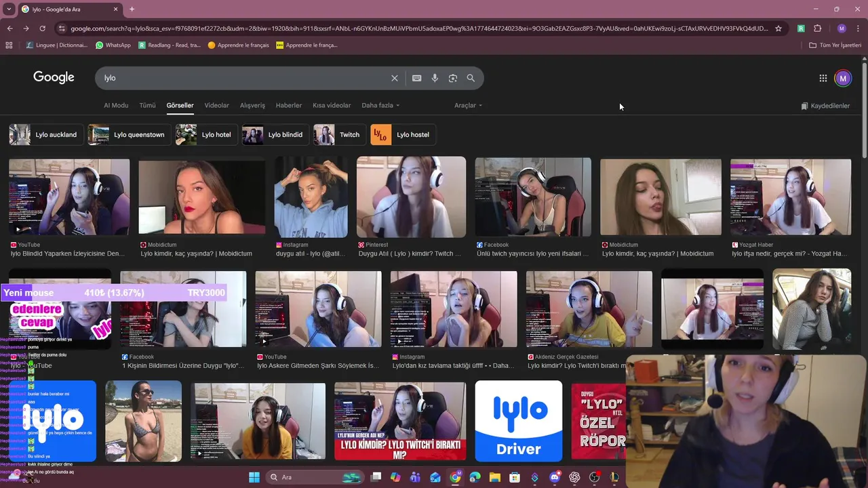The width and height of the screenshot is (868, 488).
Task: Start voice search with the microphone icon
Action: (435, 78)
